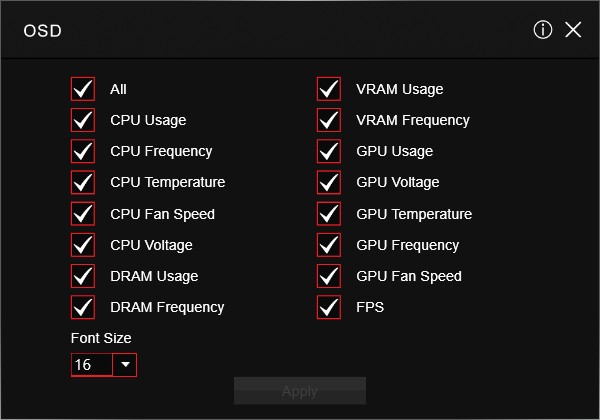Image resolution: width=600 pixels, height=420 pixels.
Task: Toggle DRAM Frequency checkbox
Action: tap(83, 307)
